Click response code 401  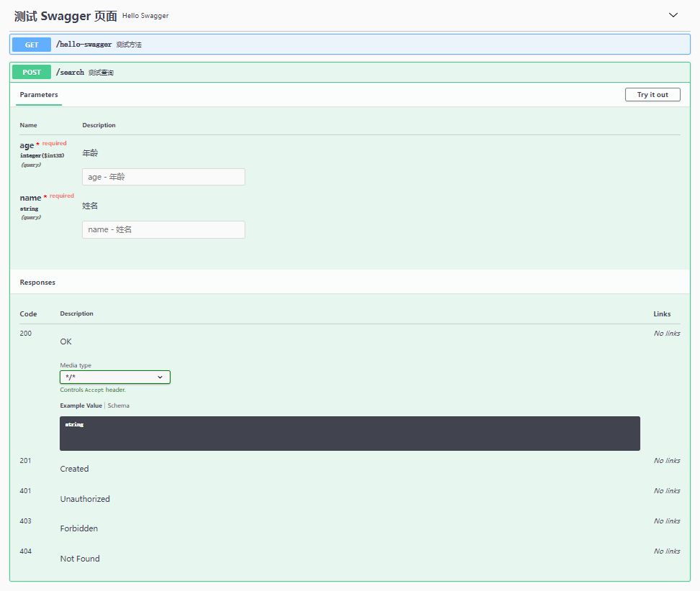point(25,490)
